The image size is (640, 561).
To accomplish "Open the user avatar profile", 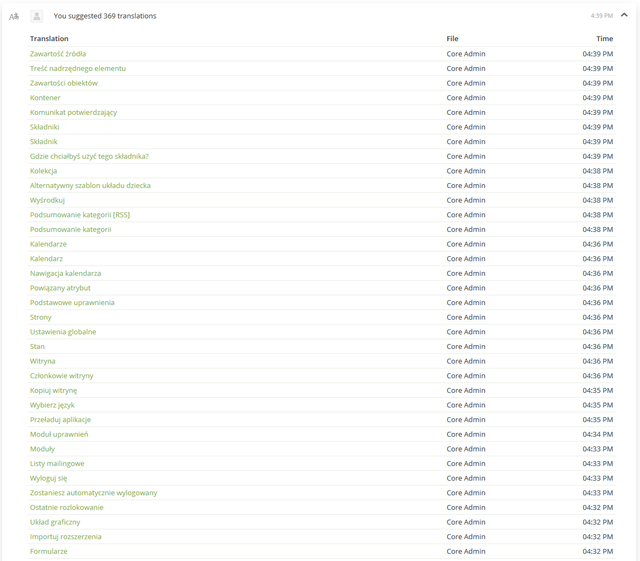I will (37, 16).
